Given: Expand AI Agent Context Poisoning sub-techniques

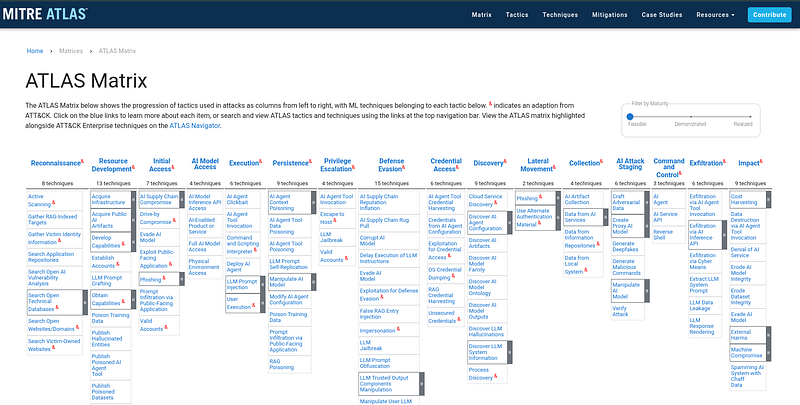Looking at the screenshot, I should 314,202.
